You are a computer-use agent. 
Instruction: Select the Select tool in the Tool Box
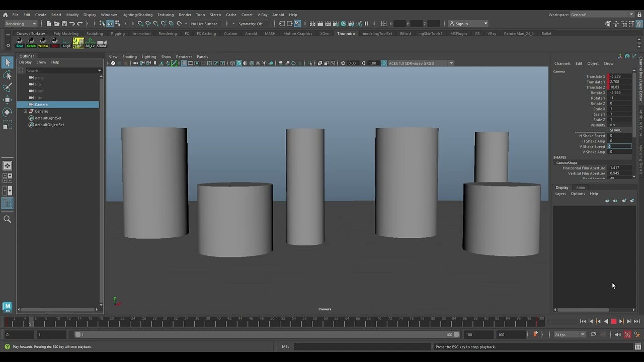7,62
